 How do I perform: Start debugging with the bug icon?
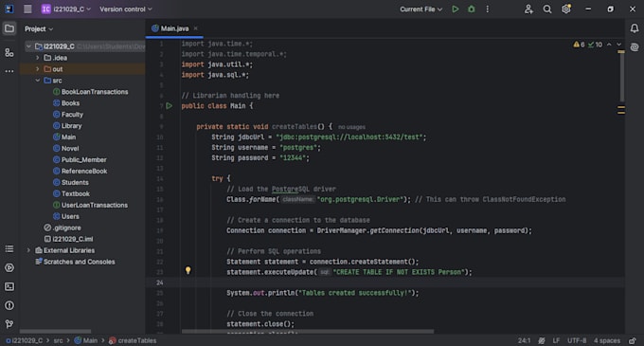point(472,9)
